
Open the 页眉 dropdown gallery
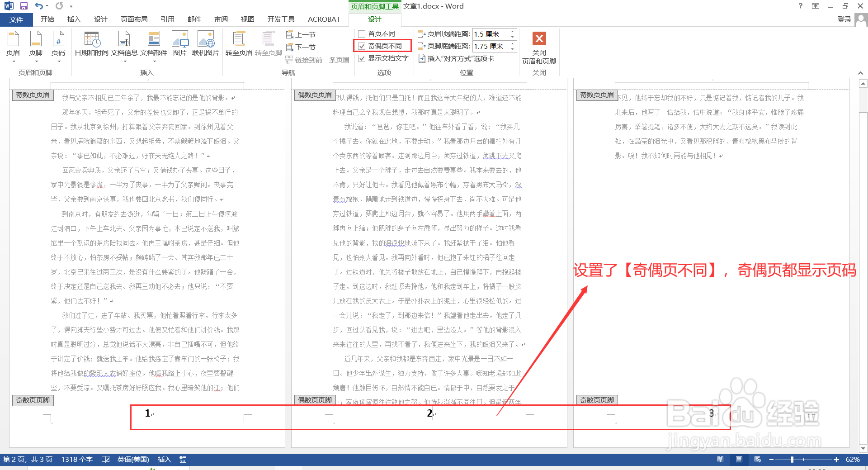tap(13, 45)
